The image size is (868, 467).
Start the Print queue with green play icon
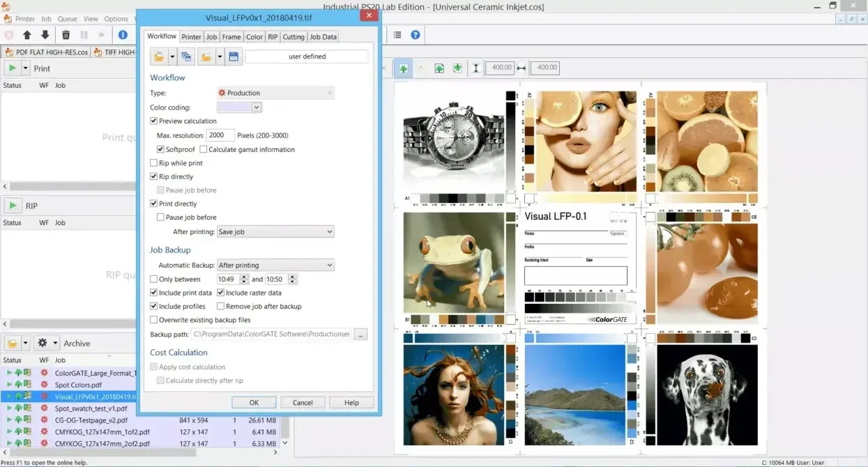(13, 68)
